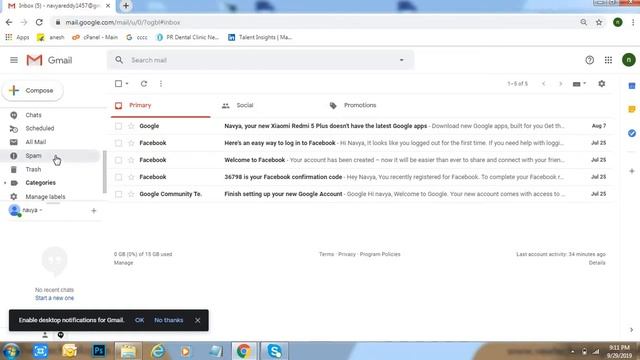The width and height of the screenshot is (640, 360).
Task: Star the Facebook confirmation code email
Action: coord(131,177)
